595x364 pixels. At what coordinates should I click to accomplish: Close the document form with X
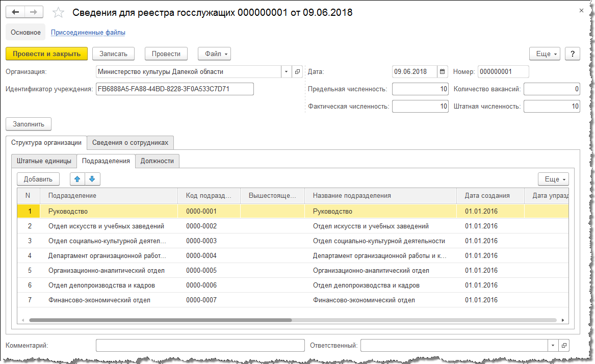coord(581,11)
